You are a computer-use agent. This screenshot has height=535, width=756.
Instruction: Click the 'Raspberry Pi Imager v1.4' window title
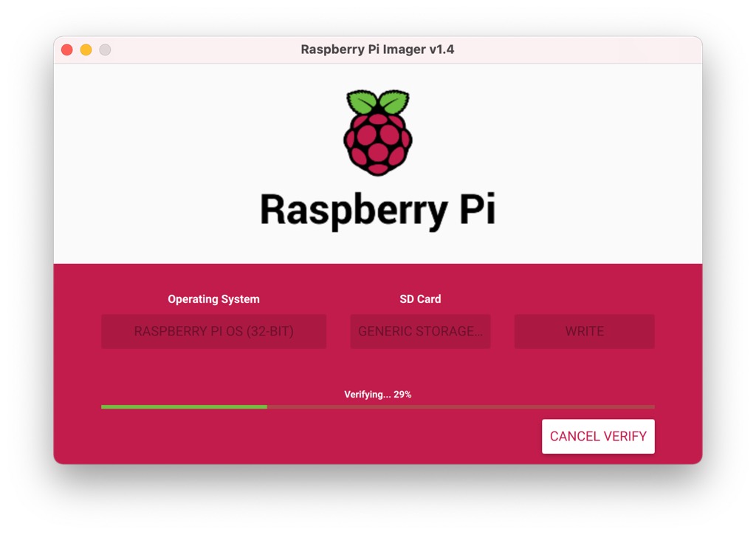click(x=377, y=50)
